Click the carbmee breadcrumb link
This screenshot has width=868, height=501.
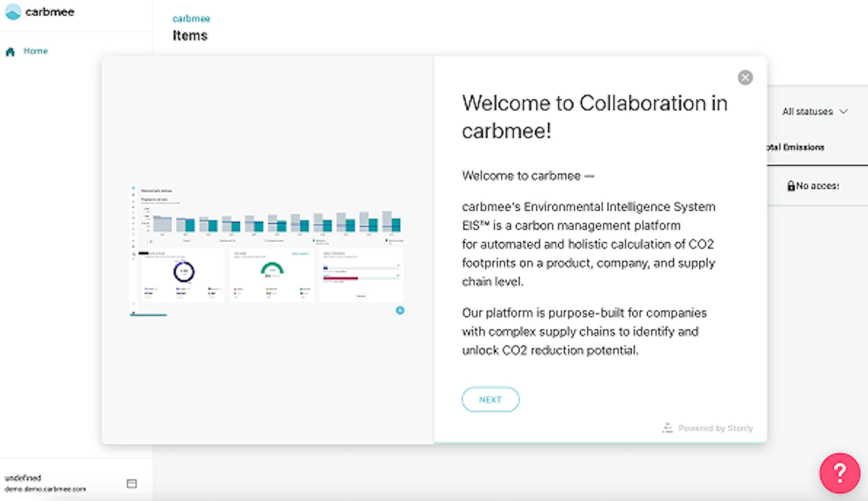(x=191, y=19)
